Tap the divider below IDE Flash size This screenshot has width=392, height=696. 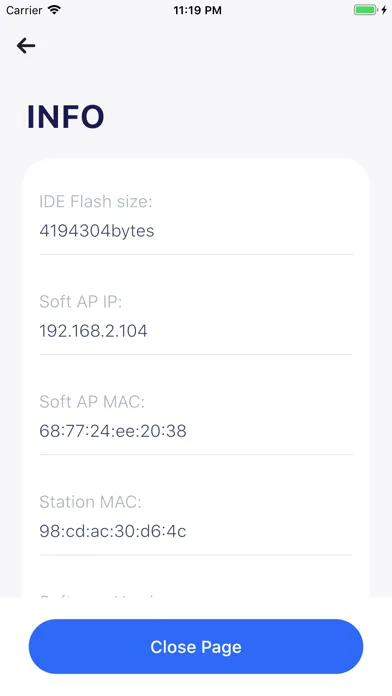(196, 254)
